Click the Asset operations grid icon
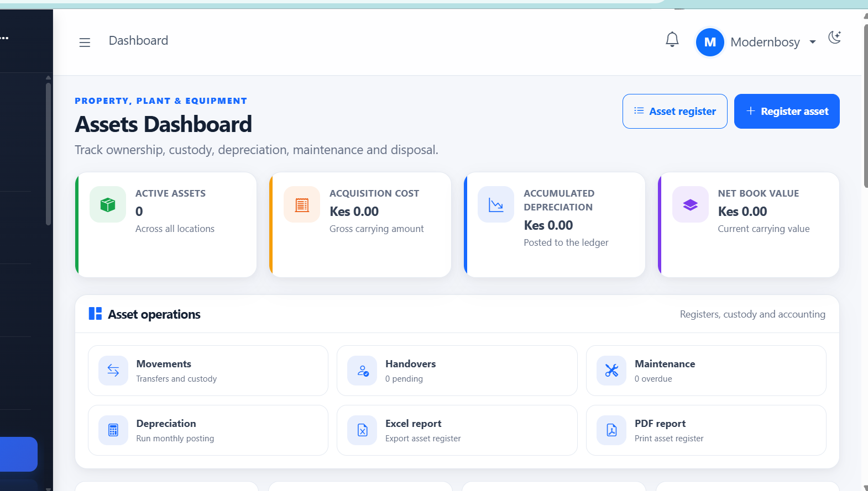This screenshot has width=868, height=491. (x=95, y=314)
